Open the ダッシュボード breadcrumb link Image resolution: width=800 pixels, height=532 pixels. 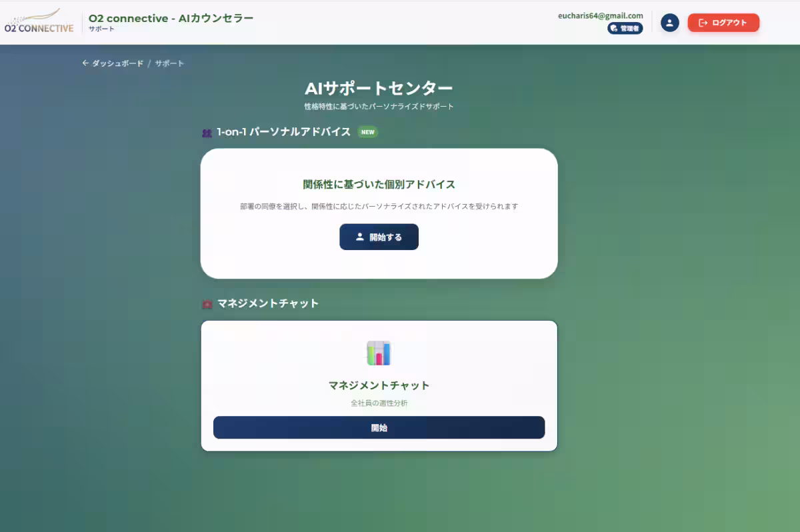[x=118, y=63]
